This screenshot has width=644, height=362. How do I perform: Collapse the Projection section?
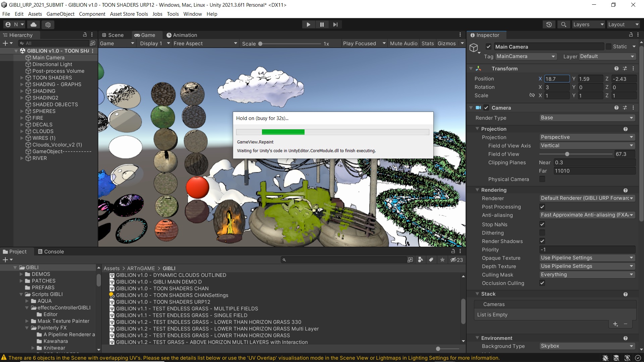(x=477, y=129)
